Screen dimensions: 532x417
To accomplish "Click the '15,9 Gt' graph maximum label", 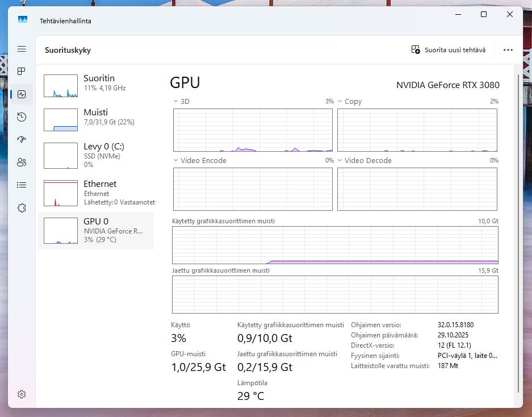I will 488,270.
